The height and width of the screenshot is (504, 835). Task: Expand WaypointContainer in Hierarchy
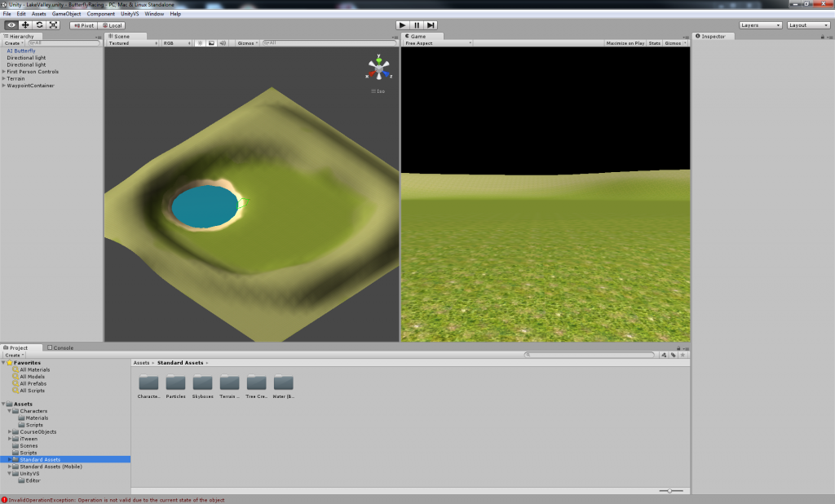tap(4, 86)
